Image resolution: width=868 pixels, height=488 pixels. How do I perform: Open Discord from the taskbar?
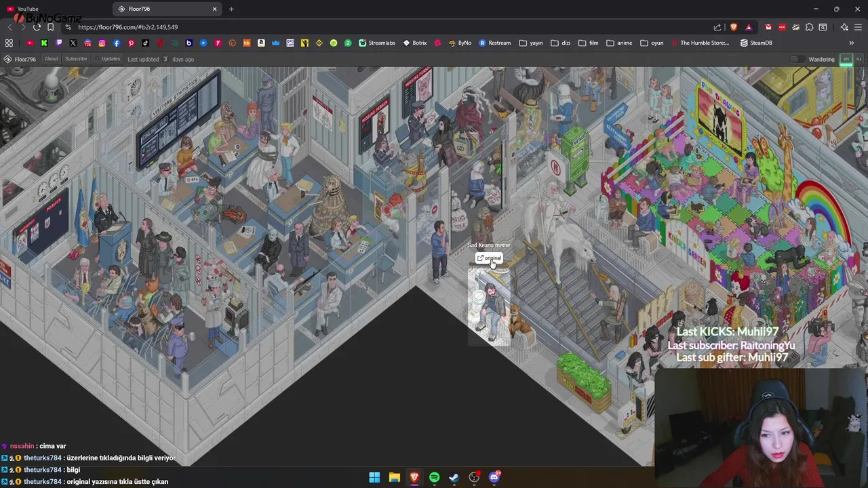[494, 477]
